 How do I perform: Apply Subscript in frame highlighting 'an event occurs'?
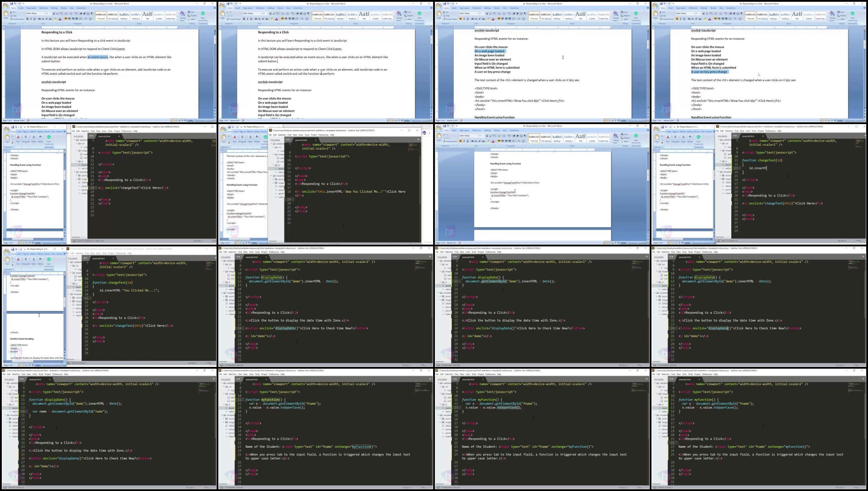(x=43, y=19)
